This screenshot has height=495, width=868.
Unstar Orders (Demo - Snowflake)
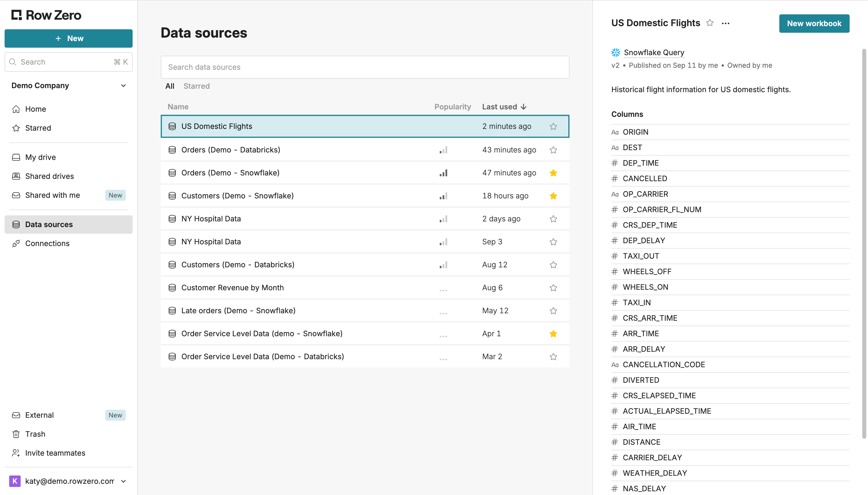coord(553,173)
